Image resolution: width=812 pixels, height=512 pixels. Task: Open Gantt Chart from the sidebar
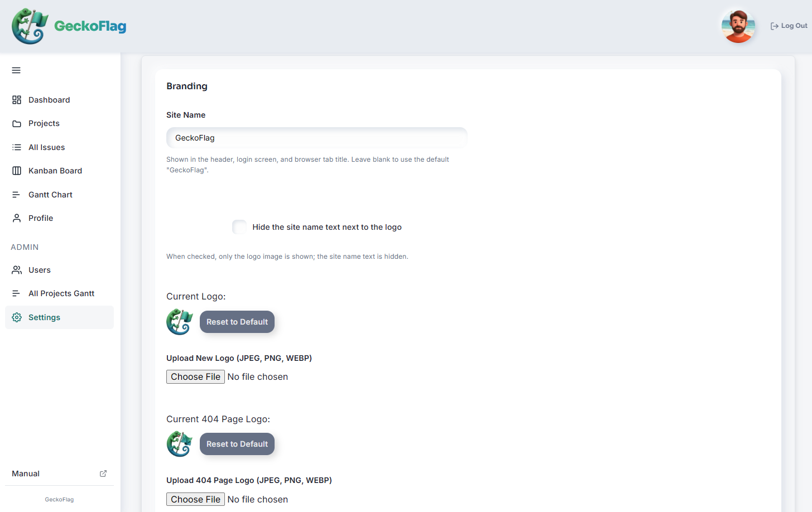tap(59, 195)
